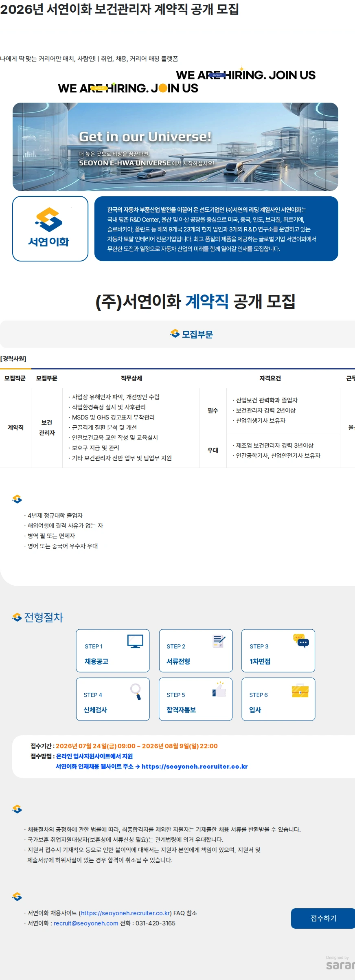Click the text MSDS 및 GHS 경고표지 부착관리
The height and width of the screenshot is (980, 355).
click(113, 417)
